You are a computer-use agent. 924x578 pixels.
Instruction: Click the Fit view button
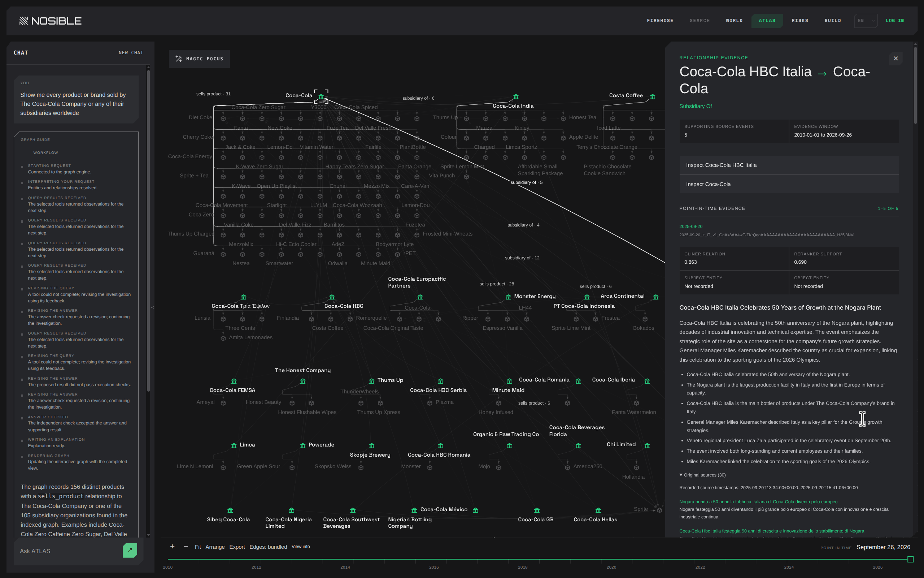tap(198, 547)
